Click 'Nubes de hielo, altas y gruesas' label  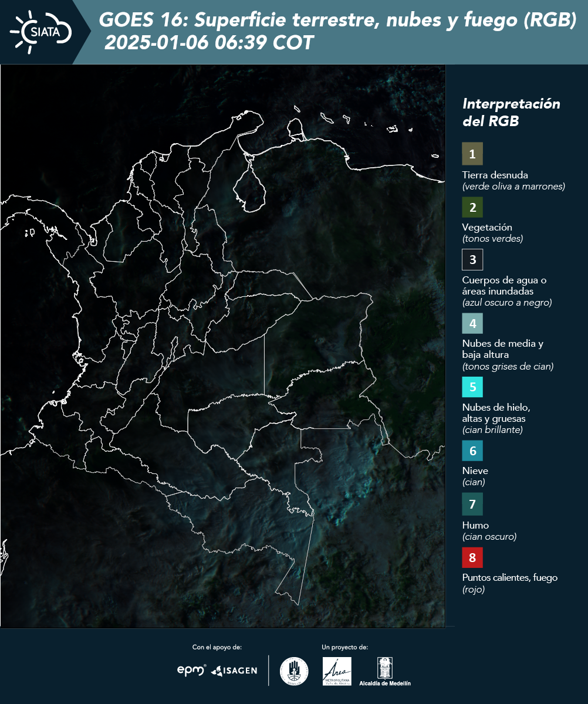coord(496,413)
